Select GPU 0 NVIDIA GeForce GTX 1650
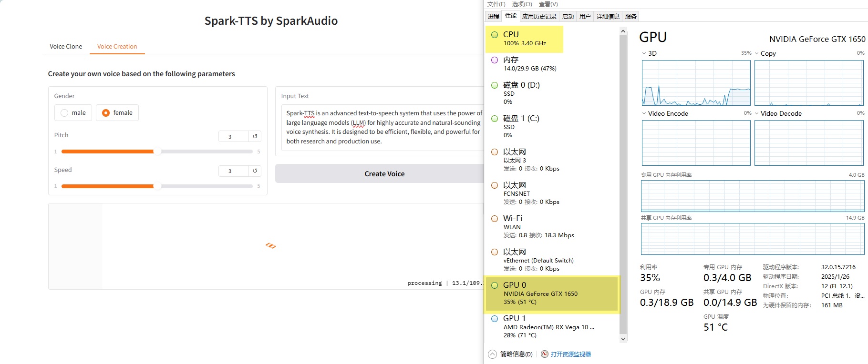868x364 pixels. pos(552,293)
